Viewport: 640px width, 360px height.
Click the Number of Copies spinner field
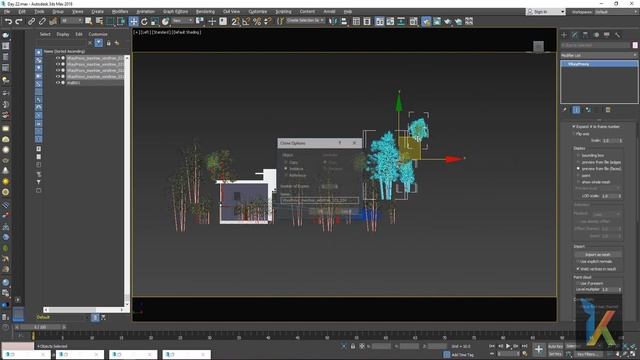(x=329, y=186)
